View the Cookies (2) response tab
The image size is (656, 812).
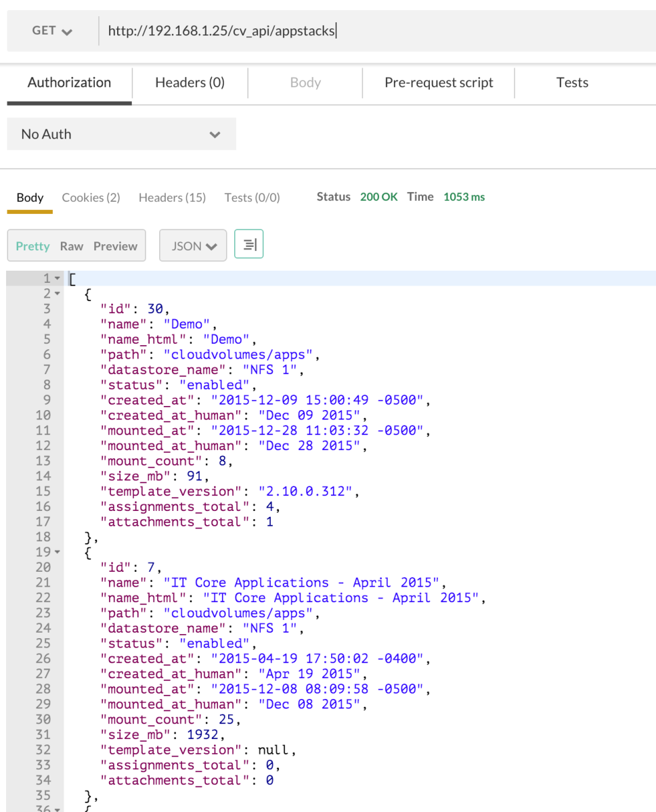click(x=91, y=198)
